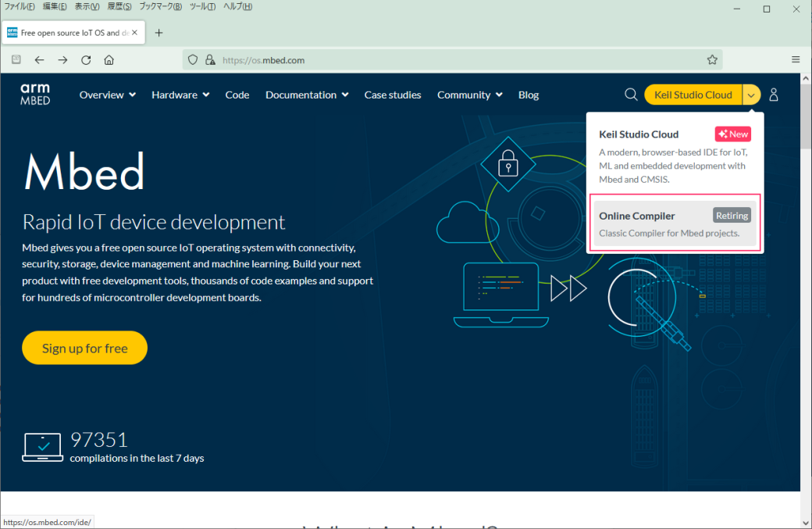Click the forward arrow navigation button

[x=62, y=60]
